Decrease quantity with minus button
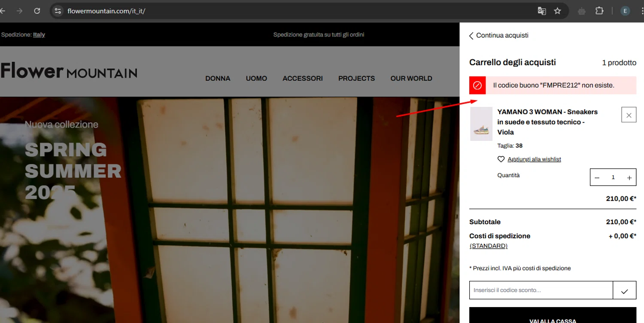The width and height of the screenshot is (644, 323). [597, 177]
